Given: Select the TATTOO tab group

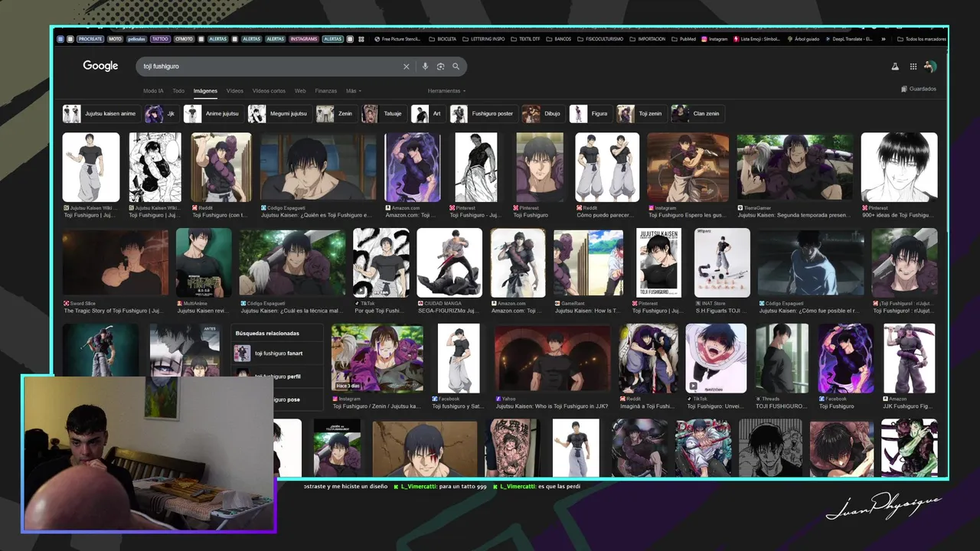Looking at the screenshot, I should [x=160, y=39].
